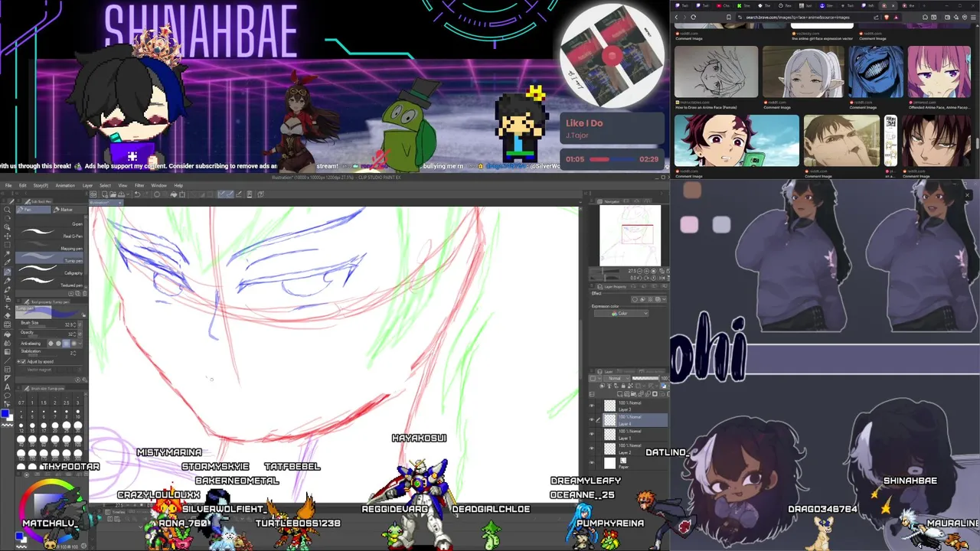Viewport: 980px width, 551px height.
Task: Open the Window menu
Action: 158,185
